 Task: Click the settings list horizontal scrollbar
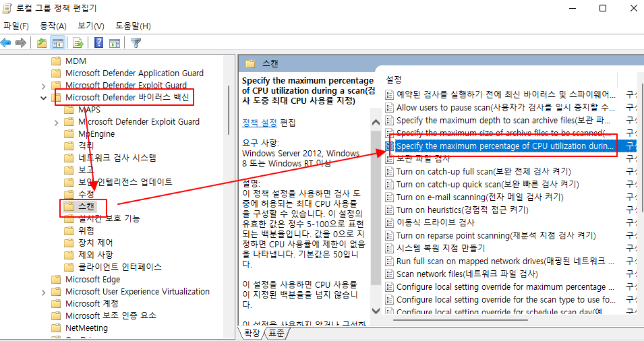[x=461, y=320]
